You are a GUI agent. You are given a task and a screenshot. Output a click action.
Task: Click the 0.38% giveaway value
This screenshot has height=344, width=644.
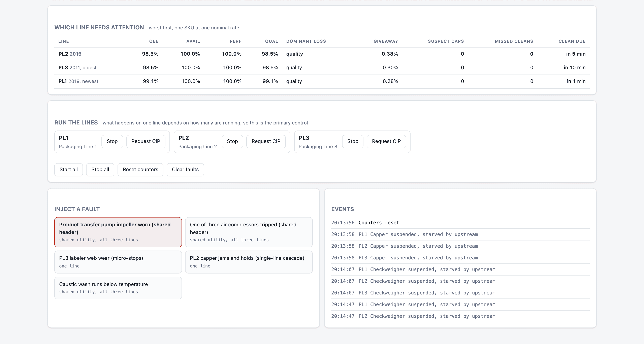point(390,54)
